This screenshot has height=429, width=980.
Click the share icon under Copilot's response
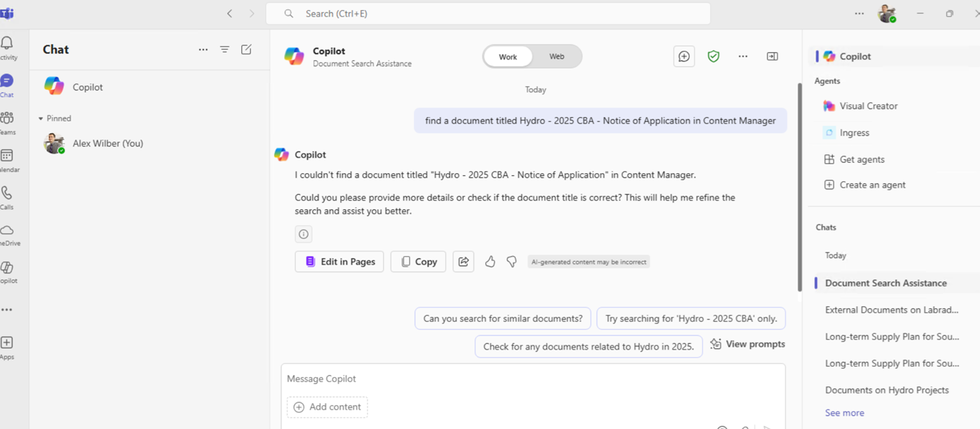(x=464, y=261)
